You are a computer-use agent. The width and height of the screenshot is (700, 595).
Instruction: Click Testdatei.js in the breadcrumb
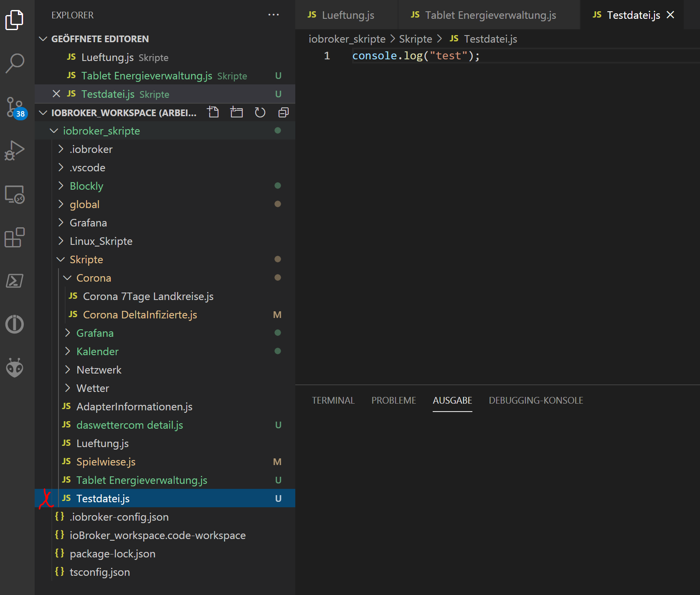coord(490,39)
